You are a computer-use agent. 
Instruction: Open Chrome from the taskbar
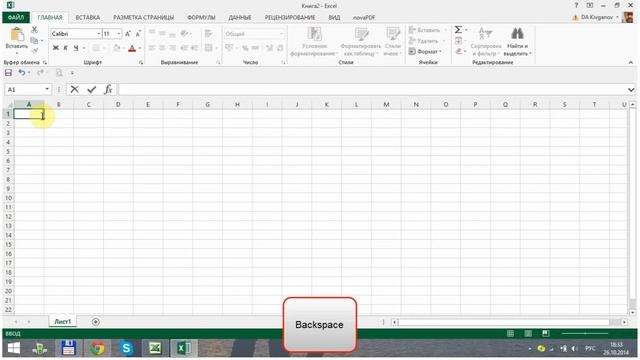point(97,348)
